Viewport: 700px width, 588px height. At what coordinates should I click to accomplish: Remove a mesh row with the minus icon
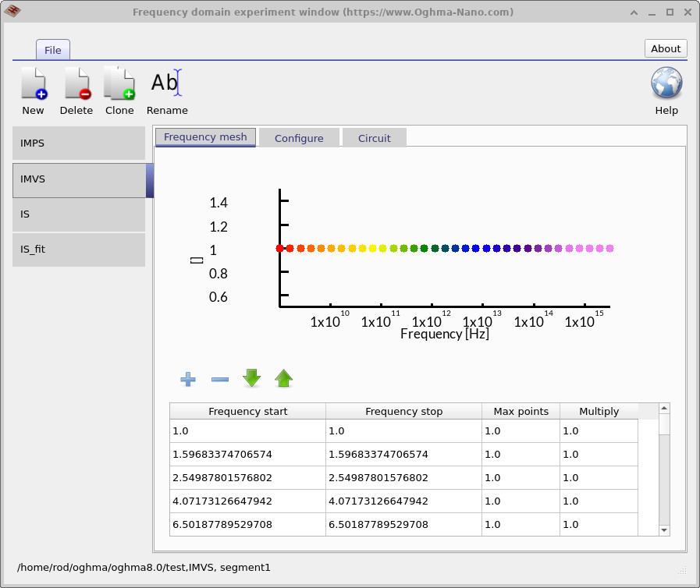point(219,379)
